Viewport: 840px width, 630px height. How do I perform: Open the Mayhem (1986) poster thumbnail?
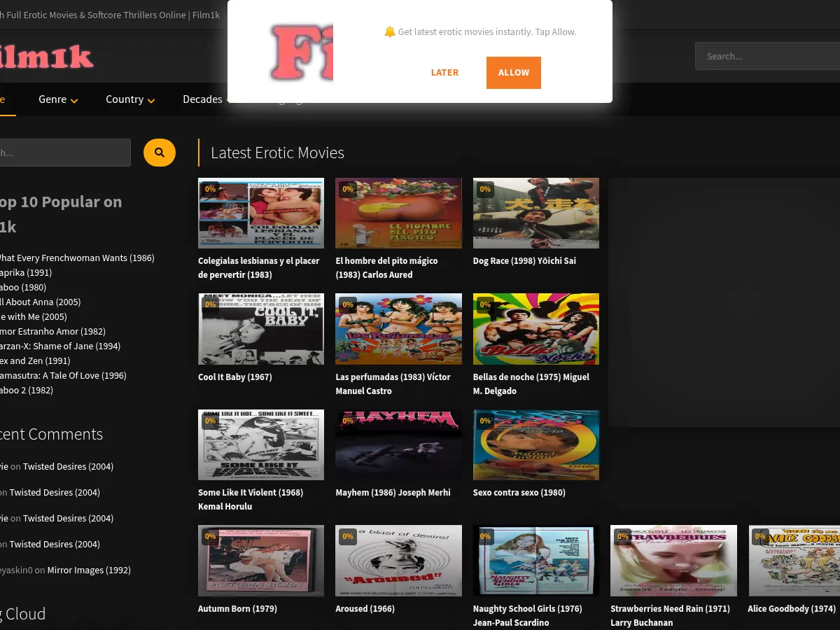[x=398, y=445]
